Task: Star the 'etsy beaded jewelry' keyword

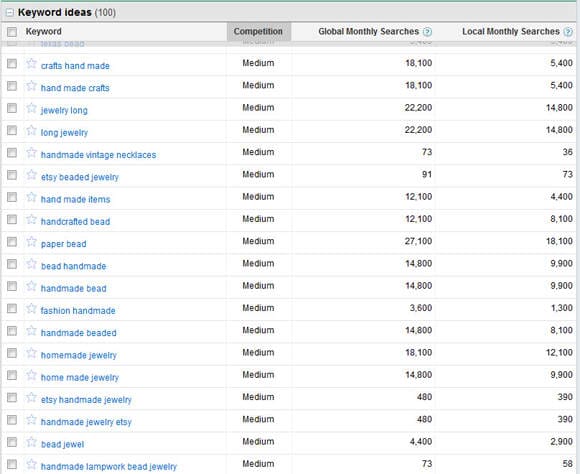Action: (x=31, y=175)
